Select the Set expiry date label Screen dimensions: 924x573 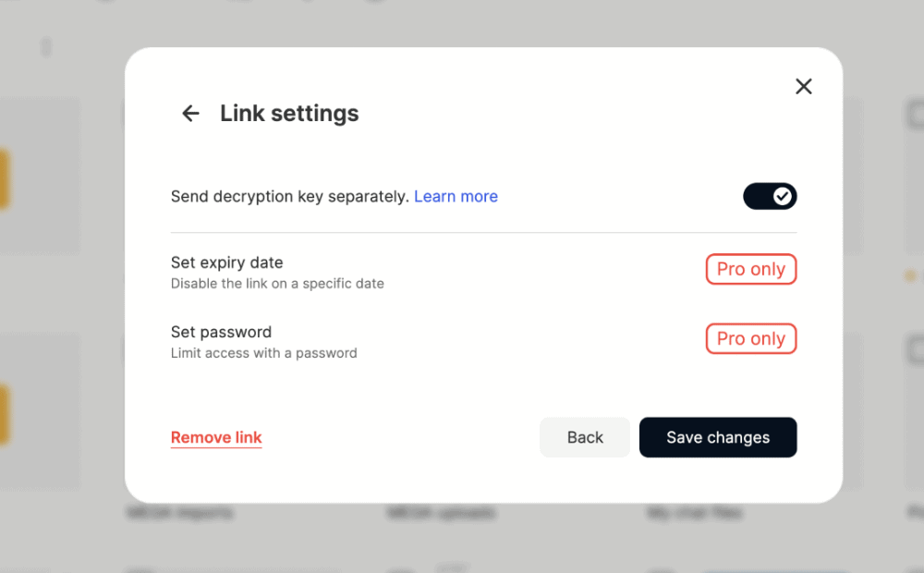pyautogui.click(x=226, y=262)
